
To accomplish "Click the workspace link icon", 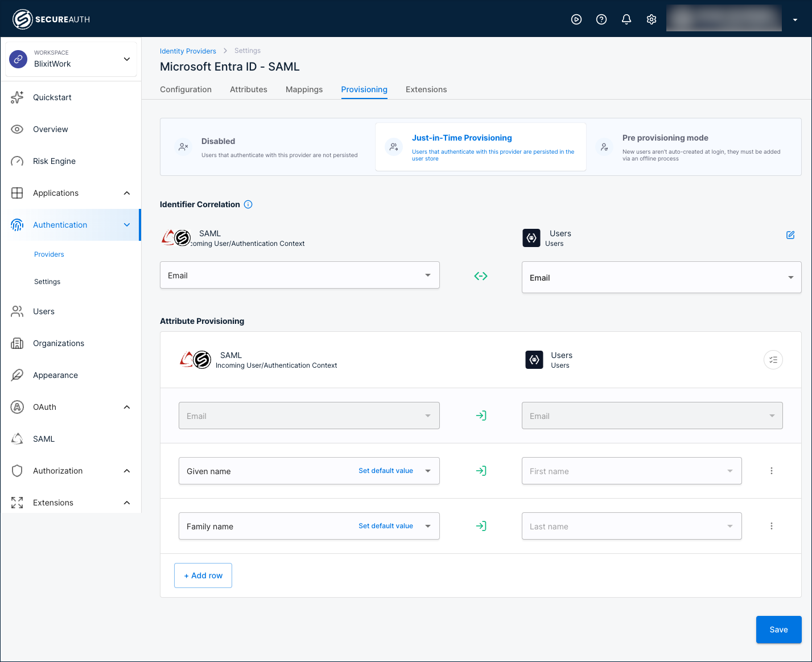I will [x=19, y=59].
